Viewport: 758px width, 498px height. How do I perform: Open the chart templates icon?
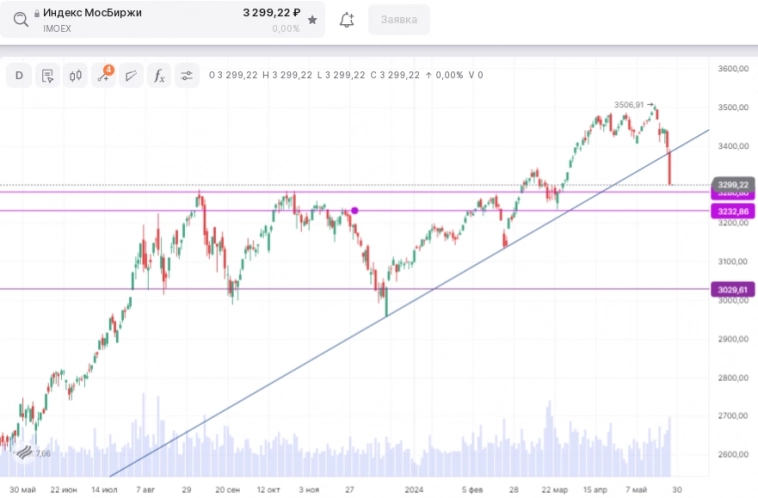tap(47, 75)
